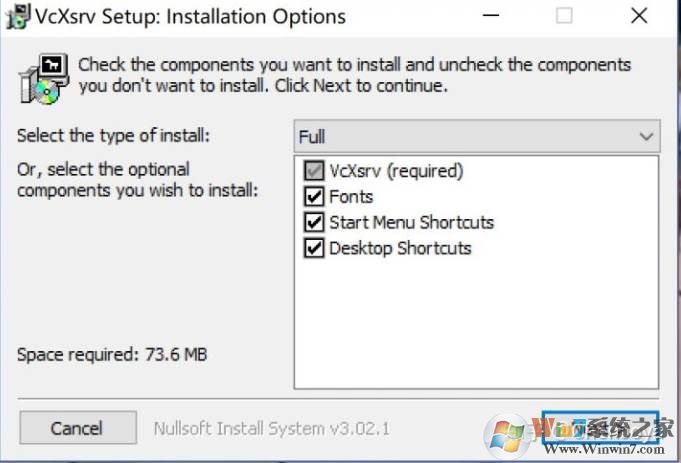
Task: Disable the Start Menu Shortcuts checkbox
Action: pos(314,222)
